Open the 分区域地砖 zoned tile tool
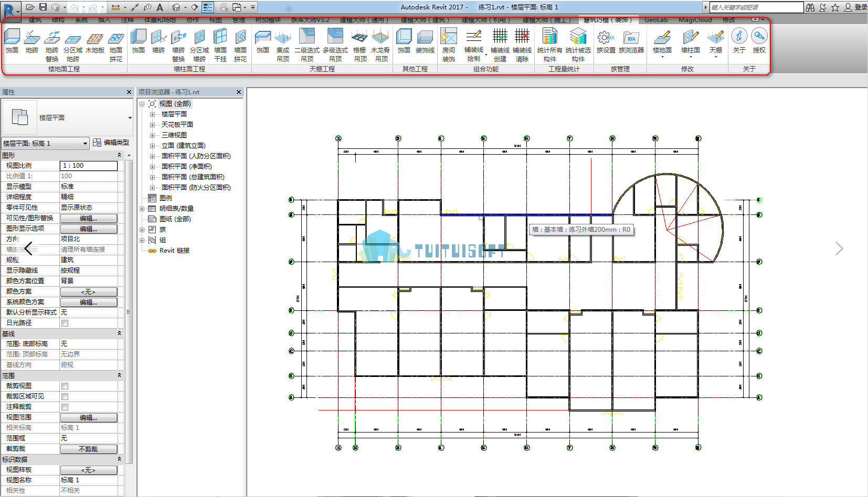 73,46
